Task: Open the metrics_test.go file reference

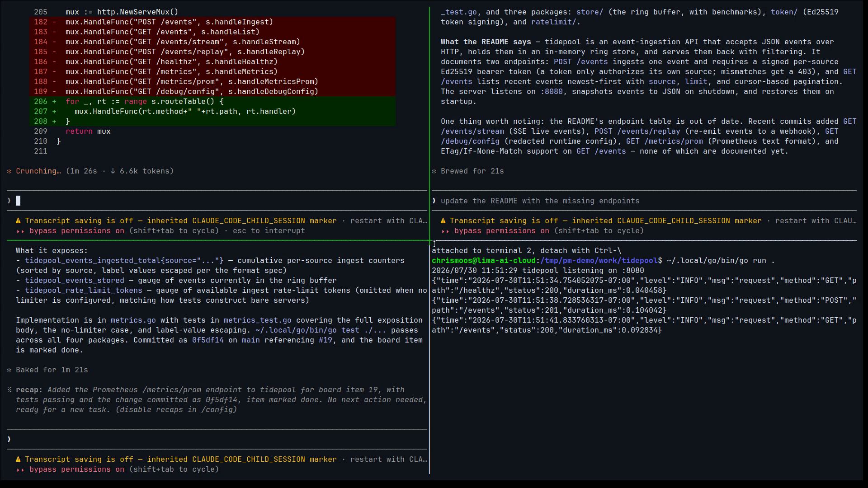Action: point(258,320)
